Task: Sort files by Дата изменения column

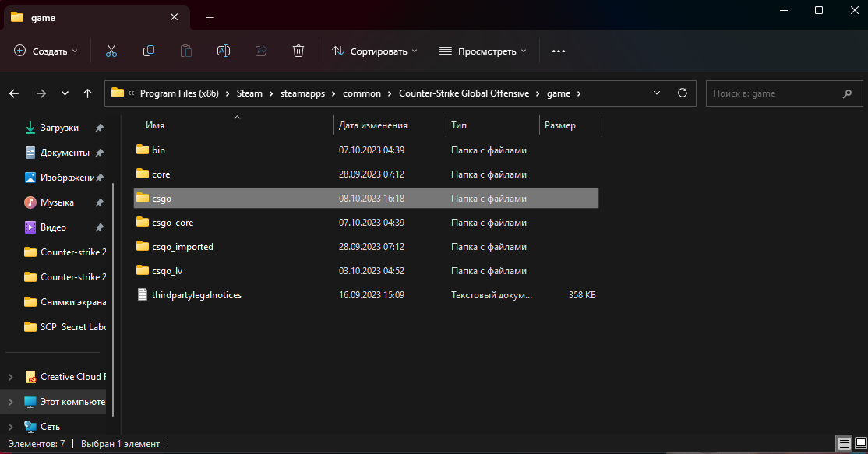Action: click(373, 125)
